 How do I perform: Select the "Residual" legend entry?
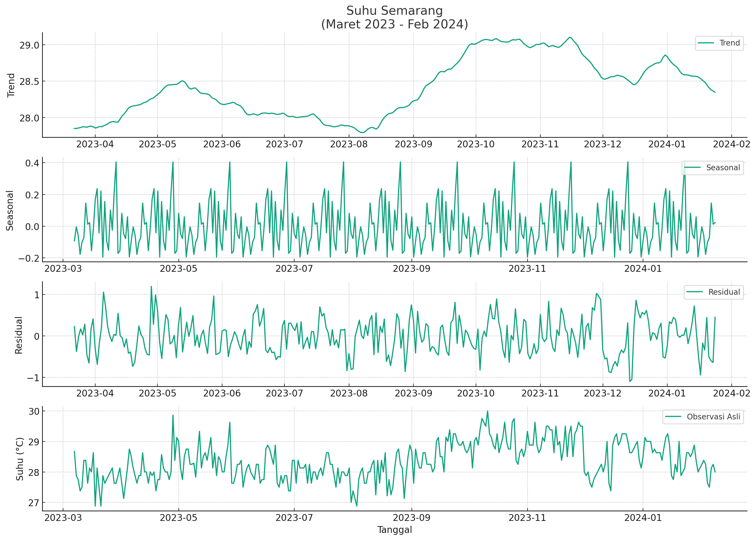(713, 292)
